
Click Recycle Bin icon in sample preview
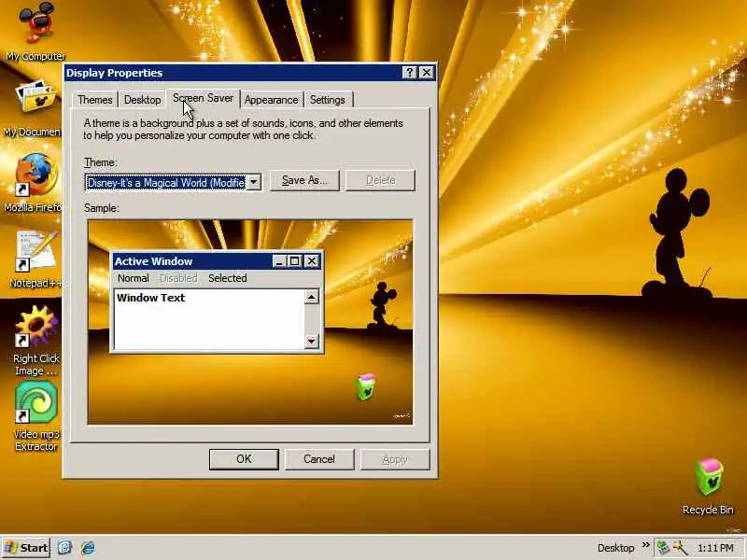[366, 386]
